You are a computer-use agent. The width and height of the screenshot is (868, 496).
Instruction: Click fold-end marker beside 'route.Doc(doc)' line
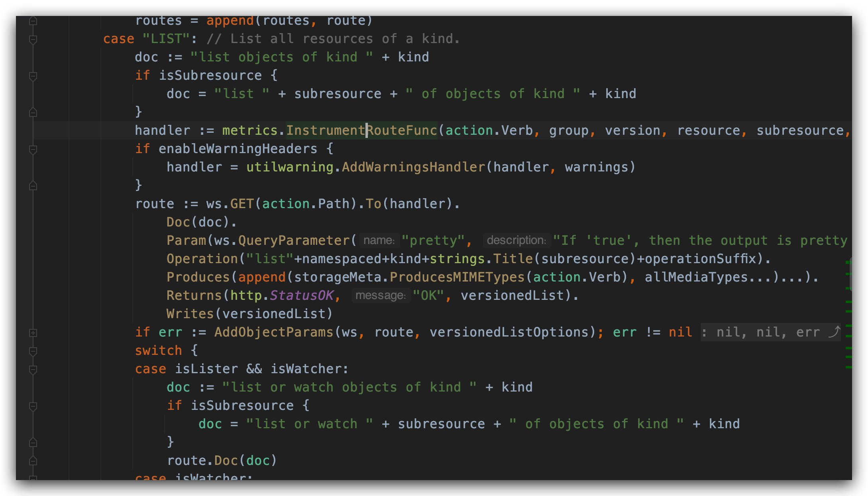click(33, 461)
